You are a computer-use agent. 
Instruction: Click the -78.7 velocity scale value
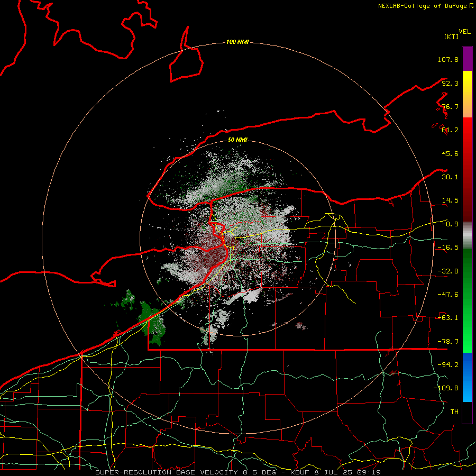click(x=448, y=342)
